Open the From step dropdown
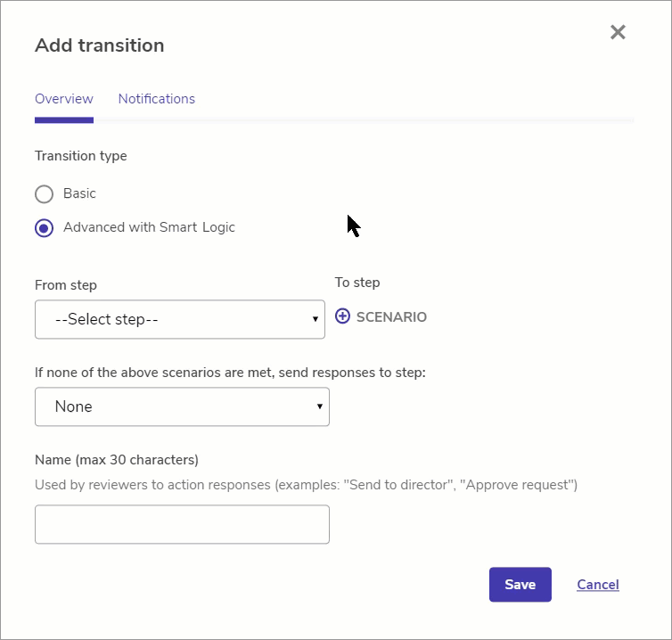Screen dimensions: 672x640 (180, 319)
